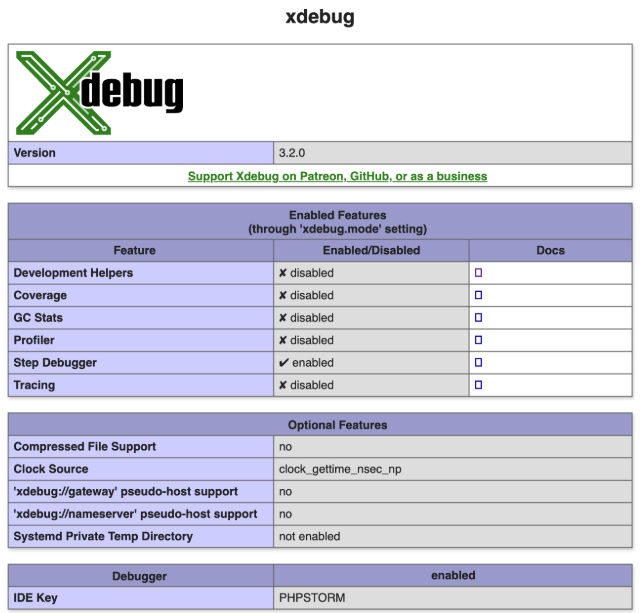Select the PHPSTORM IDE key value
The image size is (642, 613).
click(312, 598)
